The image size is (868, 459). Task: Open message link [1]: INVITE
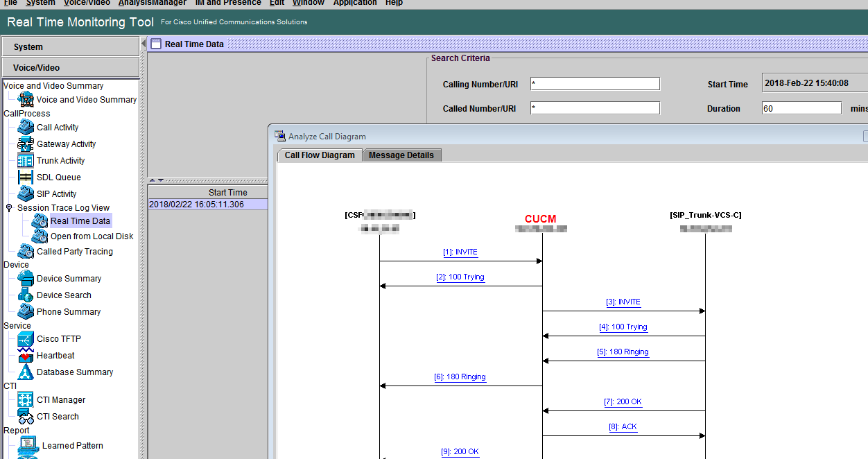click(460, 252)
